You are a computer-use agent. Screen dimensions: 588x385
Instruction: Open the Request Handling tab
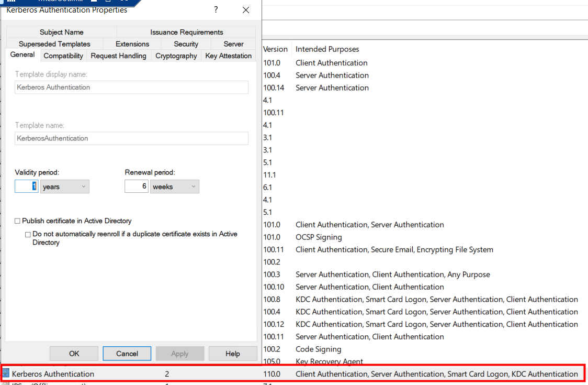click(x=119, y=56)
